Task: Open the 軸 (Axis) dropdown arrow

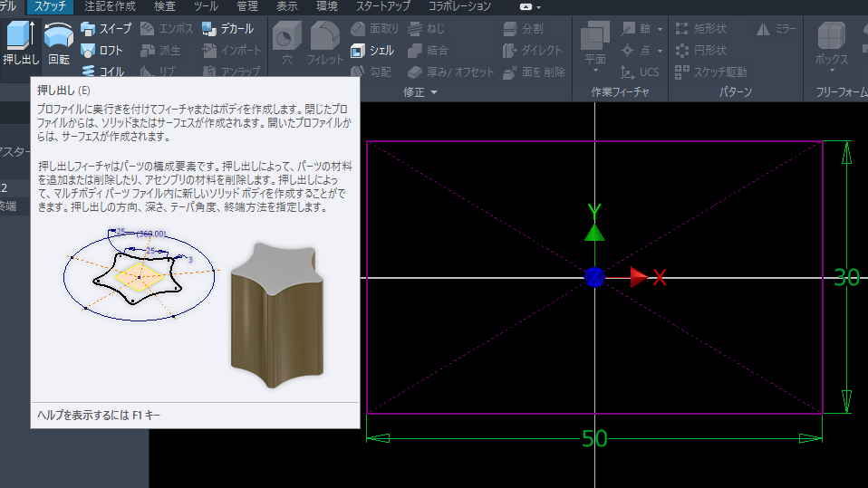Action: (661, 29)
